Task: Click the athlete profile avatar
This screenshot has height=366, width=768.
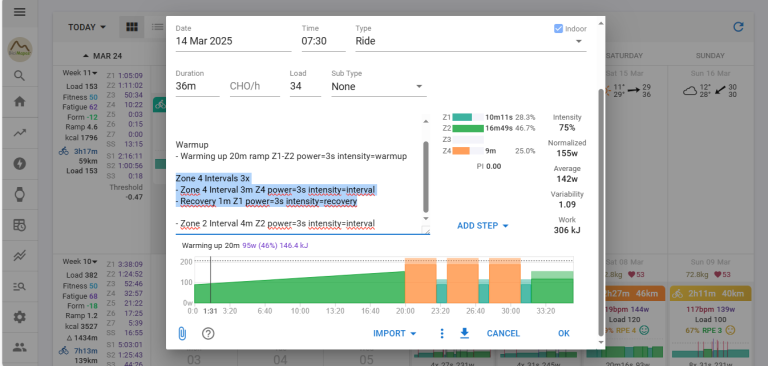Action: click(20, 49)
